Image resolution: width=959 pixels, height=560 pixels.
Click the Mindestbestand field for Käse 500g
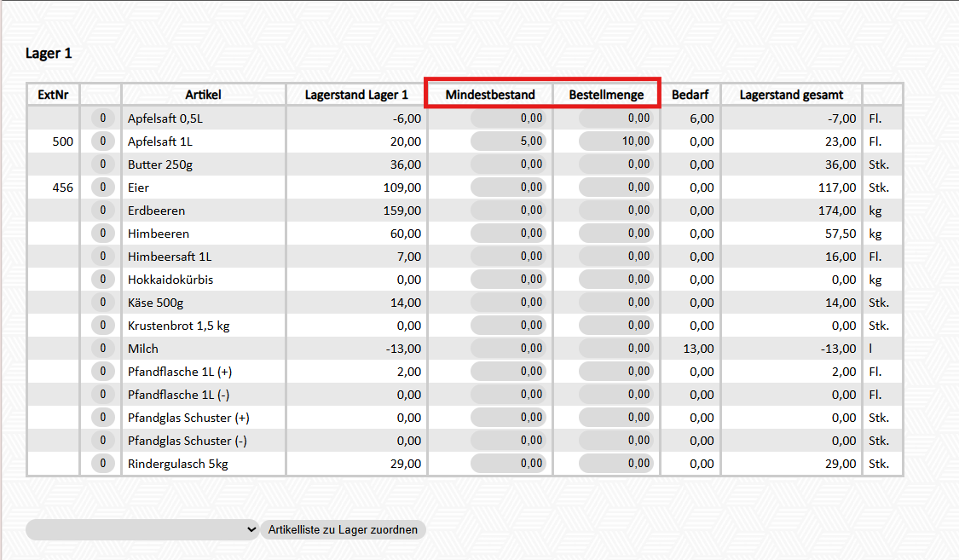pyautogui.click(x=508, y=302)
